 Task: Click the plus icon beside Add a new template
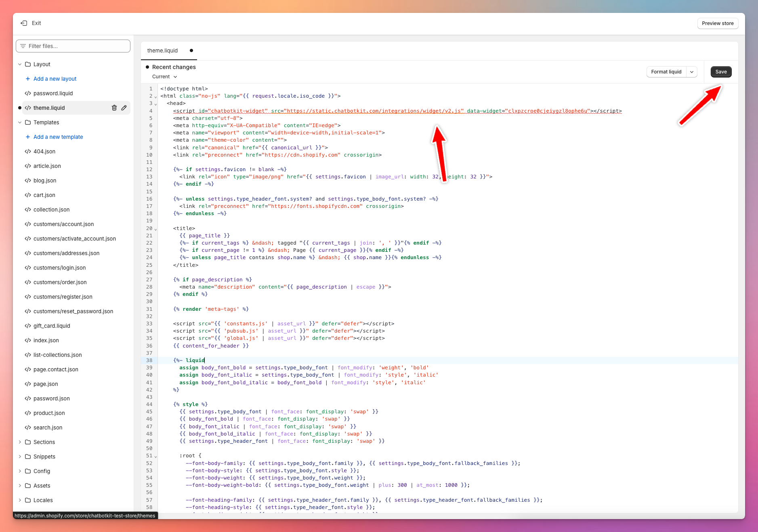(28, 137)
